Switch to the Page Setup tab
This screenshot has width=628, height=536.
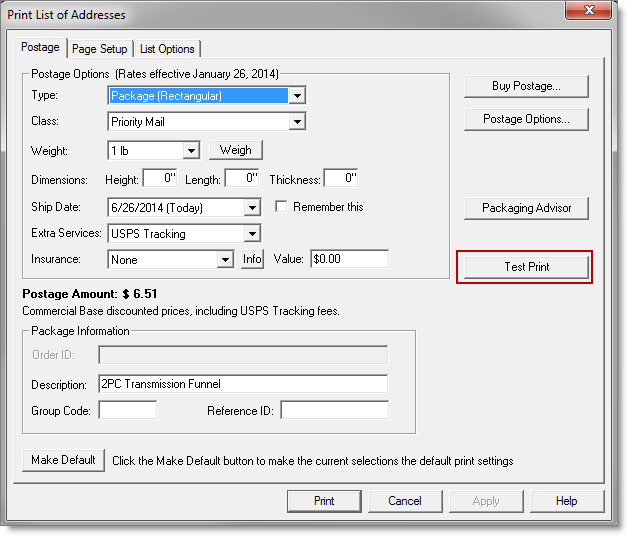point(99,49)
